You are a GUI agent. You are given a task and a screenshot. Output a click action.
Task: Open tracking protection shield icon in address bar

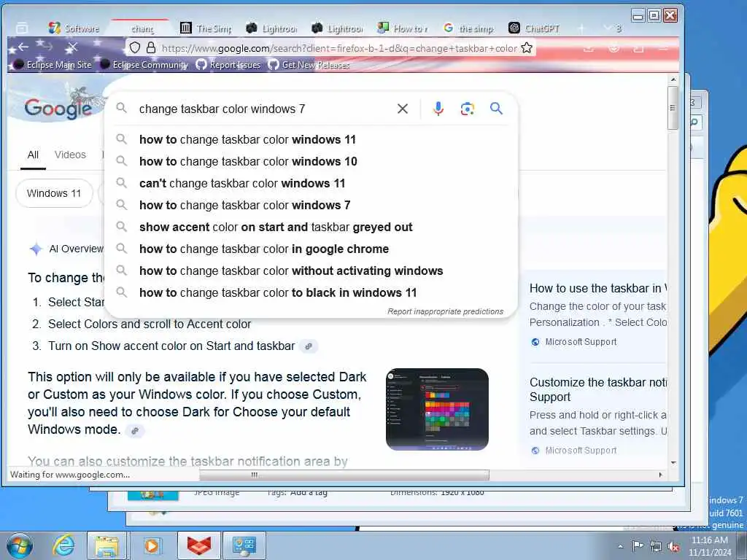click(x=135, y=47)
